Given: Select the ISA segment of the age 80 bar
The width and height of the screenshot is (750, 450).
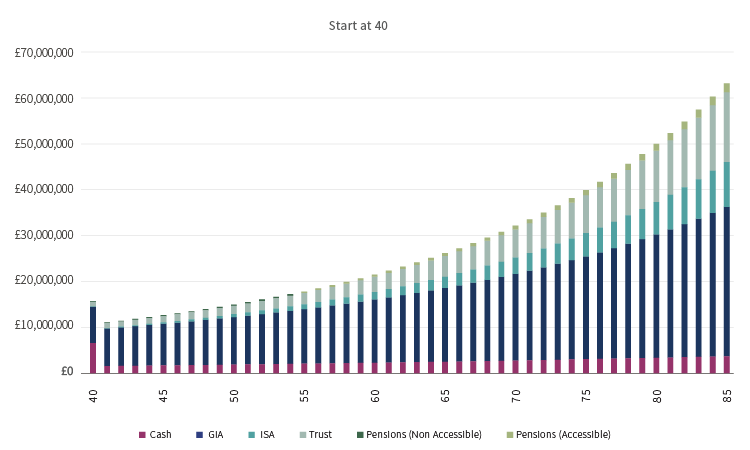Looking at the screenshot, I should tap(657, 219).
